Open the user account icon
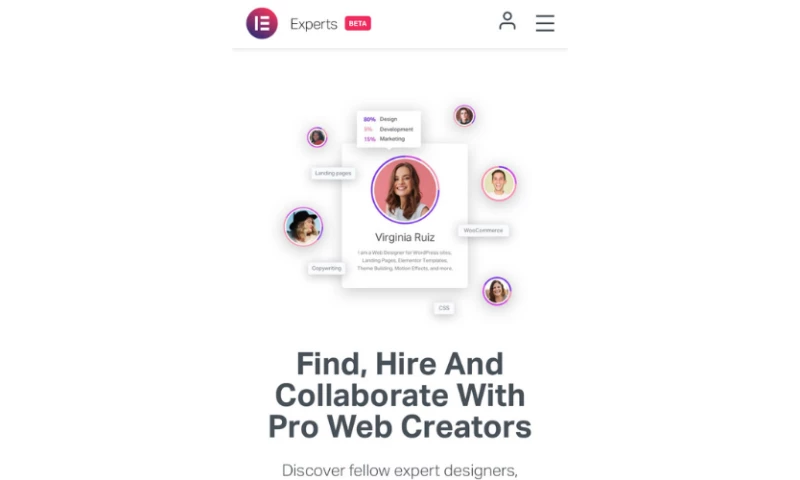Image resolution: width=800 pixels, height=480 pixels. click(507, 21)
